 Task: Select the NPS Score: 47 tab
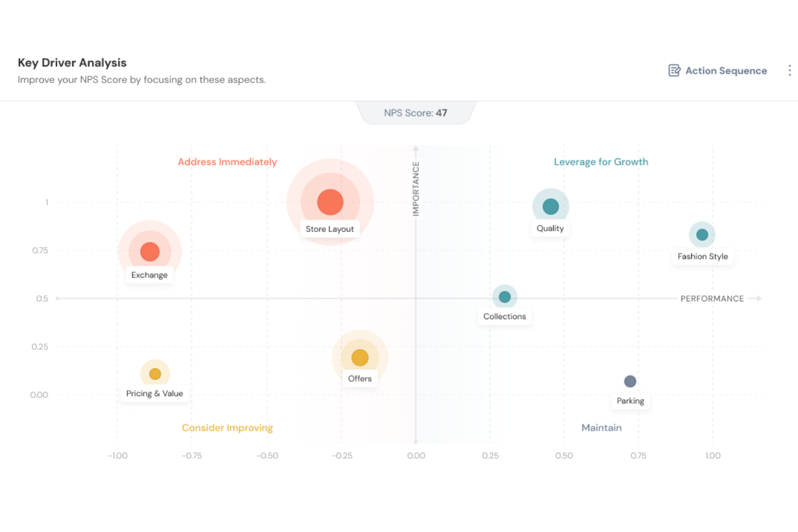pyautogui.click(x=416, y=113)
